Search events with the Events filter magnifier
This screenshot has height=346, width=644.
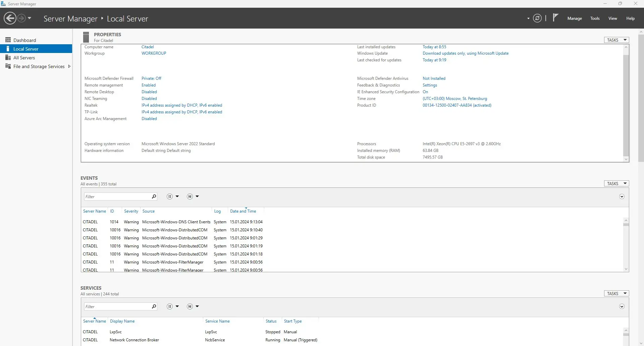point(154,196)
